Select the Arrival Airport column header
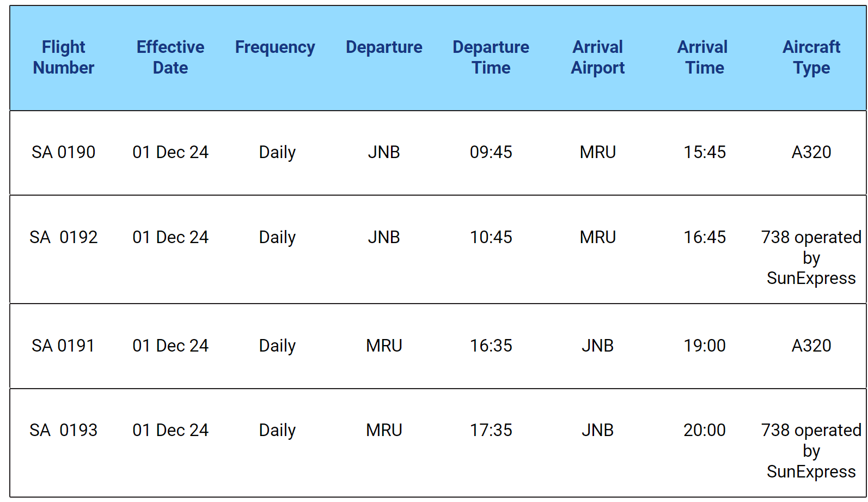 (597, 57)
